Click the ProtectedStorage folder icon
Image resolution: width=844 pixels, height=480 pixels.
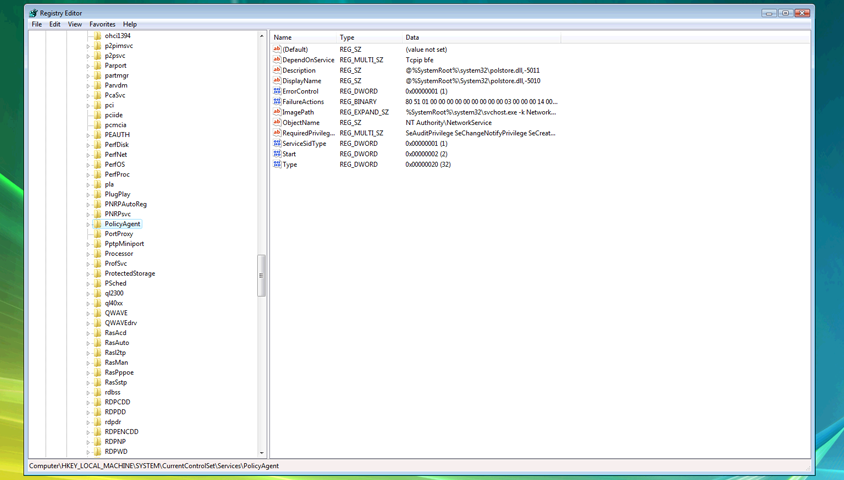(x=98, y=274)
